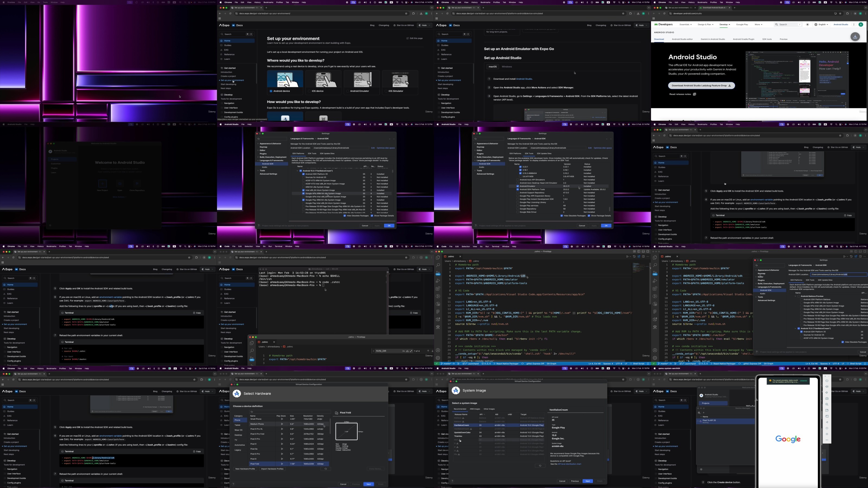868x488 pixels.
Task: Click the emulator zoom magnifier icon
Action: pyautogui.click(x=826, y=404)
